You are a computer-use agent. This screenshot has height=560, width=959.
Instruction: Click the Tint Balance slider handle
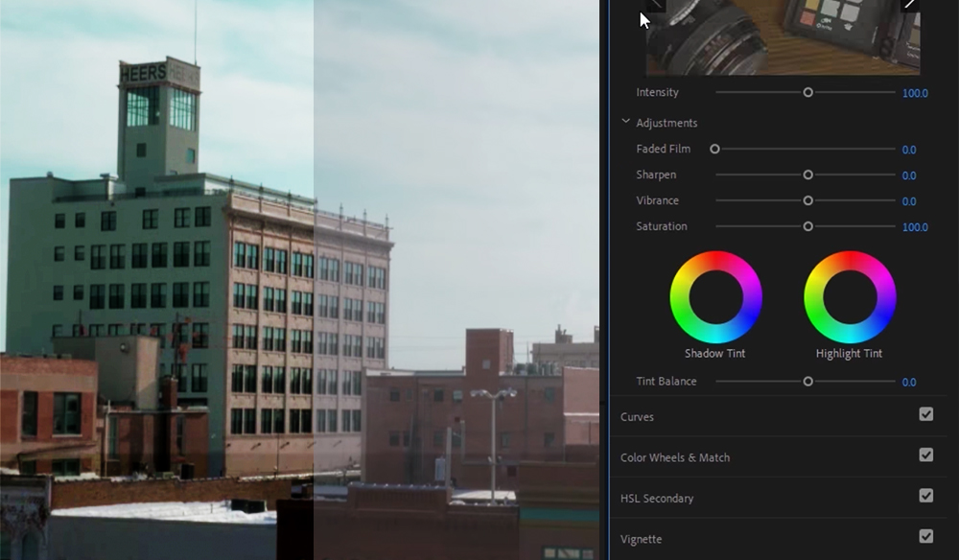coord(807,381)
